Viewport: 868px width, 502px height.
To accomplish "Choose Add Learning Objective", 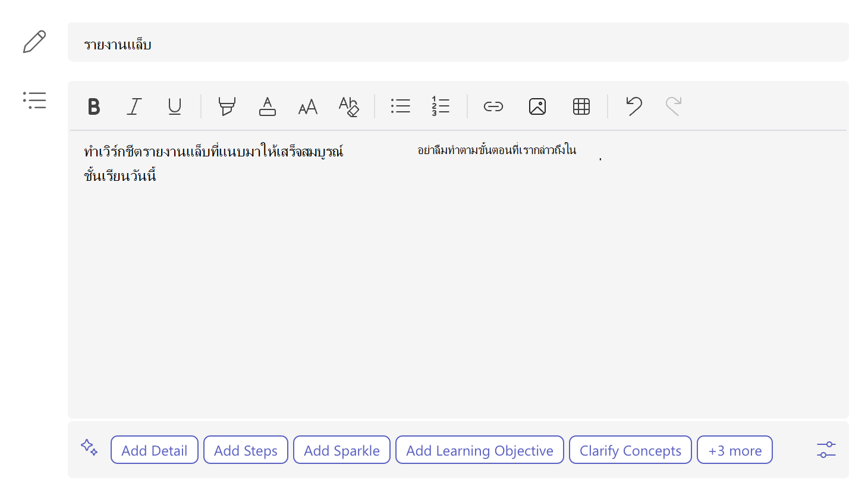I will pyautogui.click(x=480, y=450).
